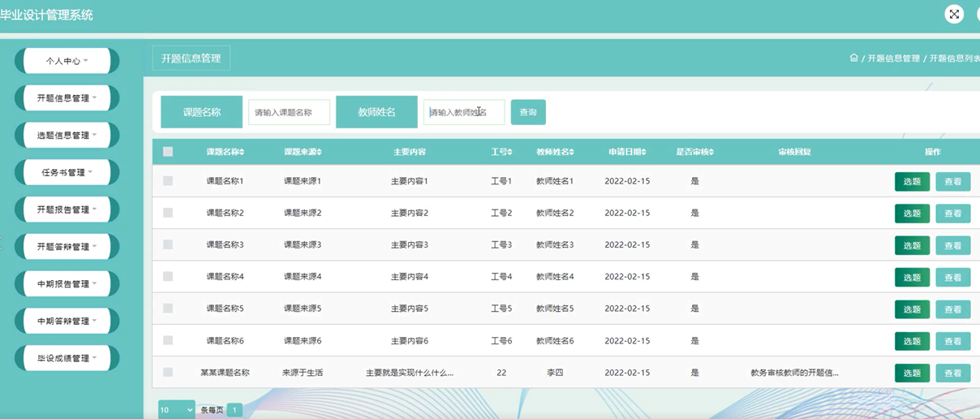Expand the 开题答辩管理 sidebar menu

coord(67,247)
